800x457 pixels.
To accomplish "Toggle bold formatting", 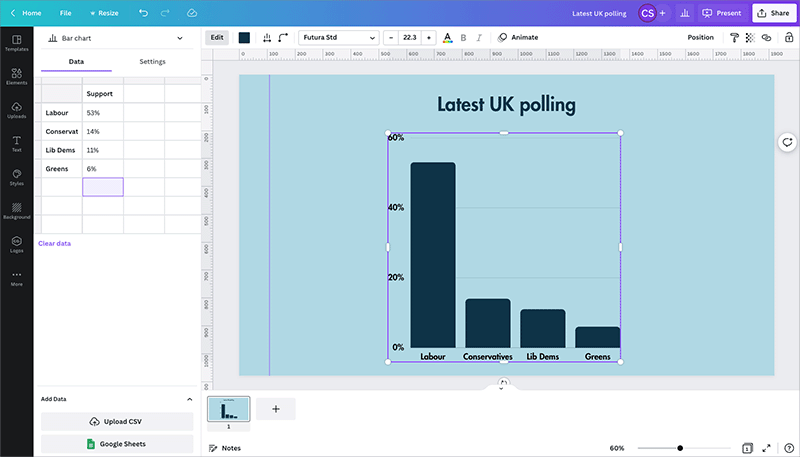I will 463,37.
